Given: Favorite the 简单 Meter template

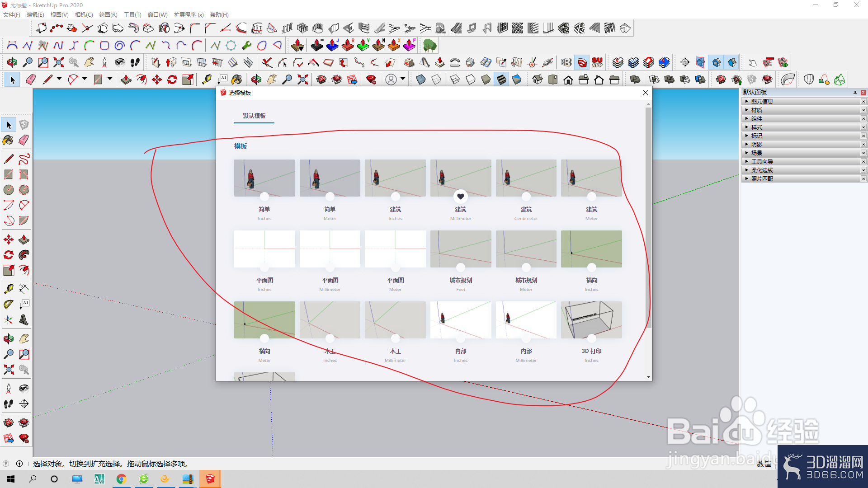Looking at the screenshot, I should [x=330, y=197].
